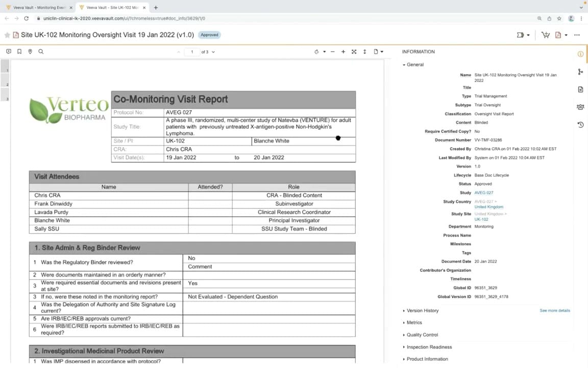Expand the Metrics section
The height and width of the screenshot is (368, 588).
(x=412, y=323)
